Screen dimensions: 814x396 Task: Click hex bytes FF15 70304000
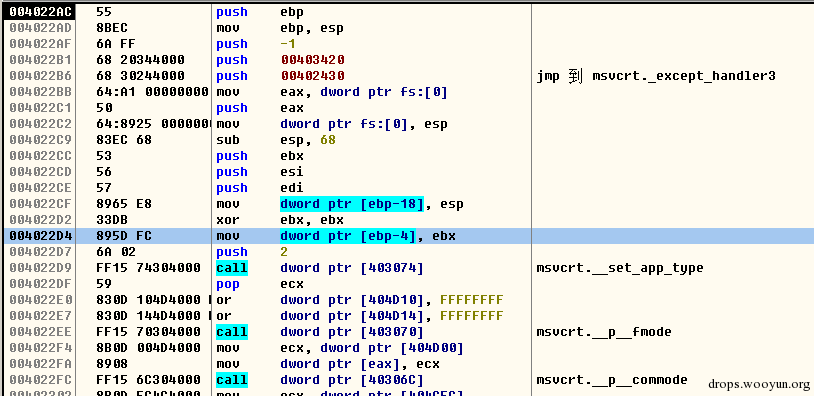pos(148,332)
